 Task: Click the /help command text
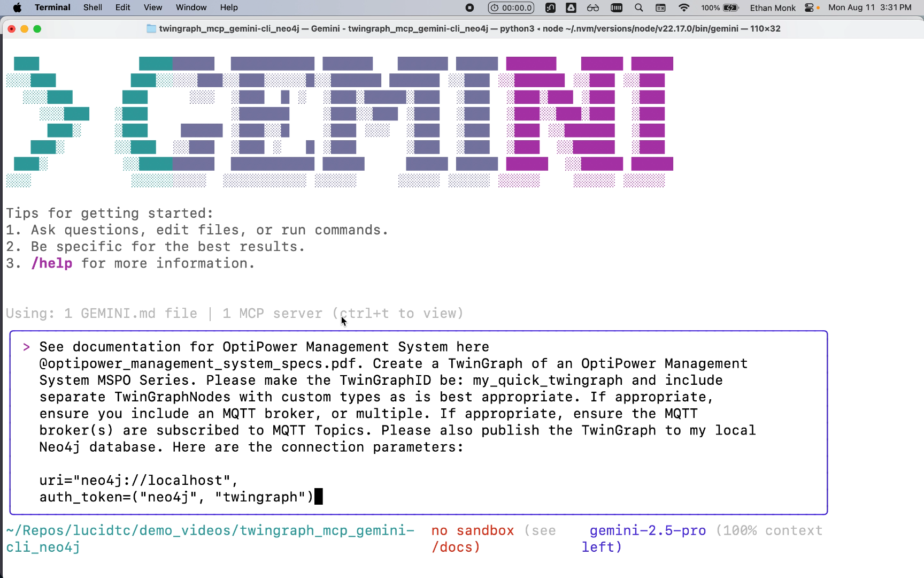[52, 263]
